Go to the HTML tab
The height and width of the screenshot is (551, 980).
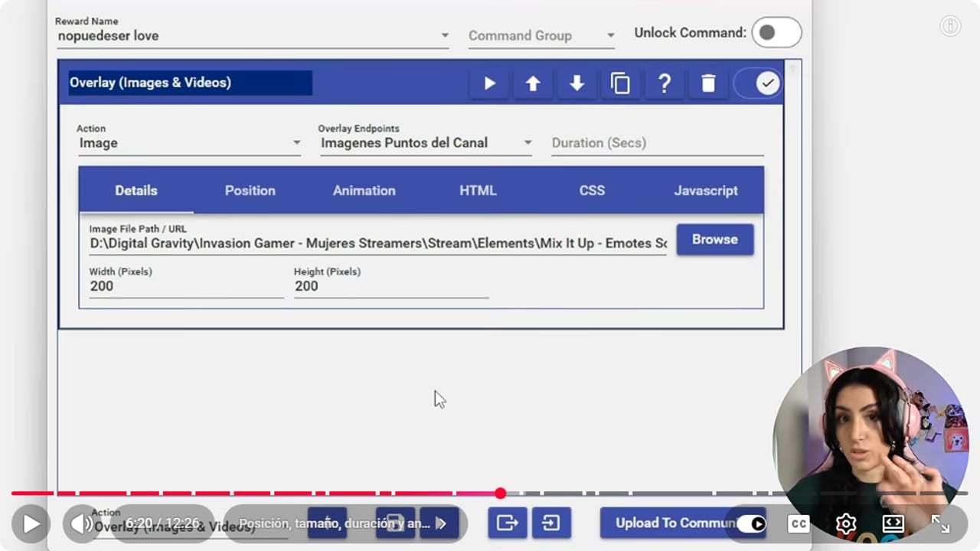478,191
